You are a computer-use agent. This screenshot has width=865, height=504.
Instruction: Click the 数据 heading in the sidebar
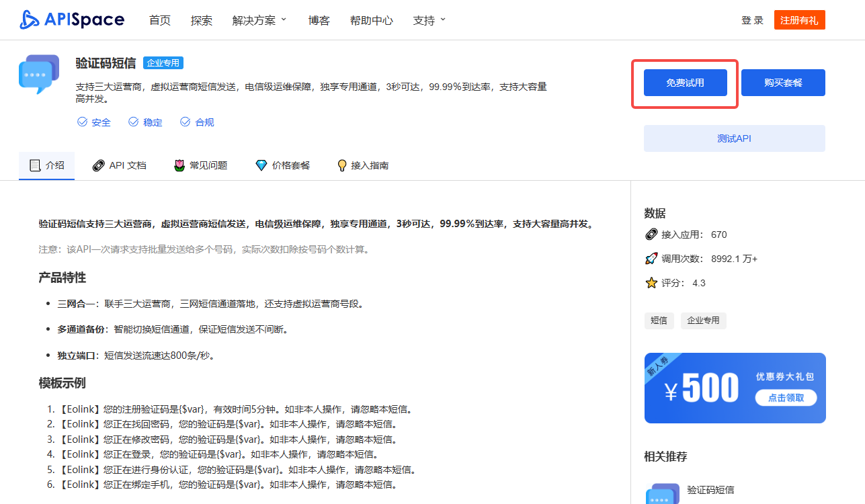pos(655,214)
